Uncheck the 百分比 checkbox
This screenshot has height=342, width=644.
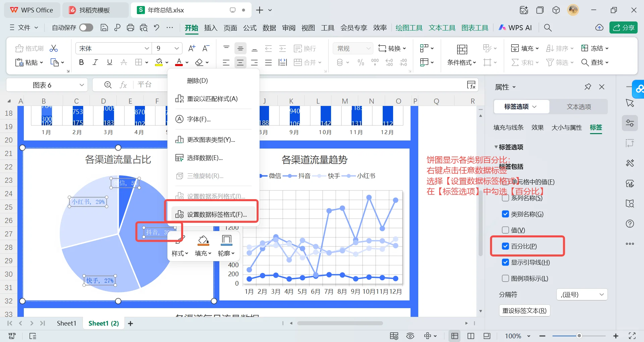pyautogui.click(x=505, y=246)
